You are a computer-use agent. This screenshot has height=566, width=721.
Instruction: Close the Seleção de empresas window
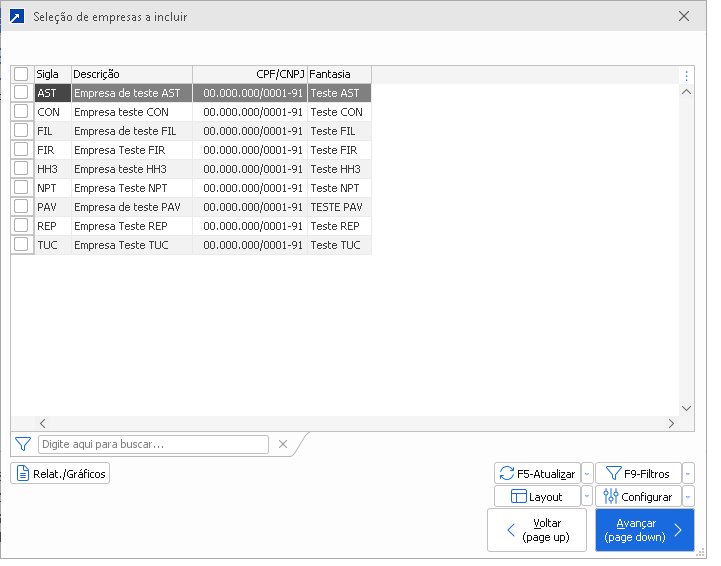click(x=684, y=17)
